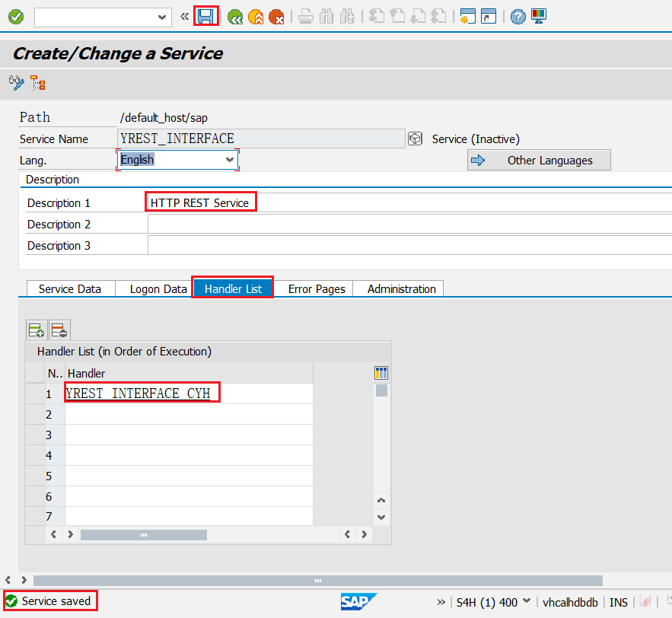Screen dimensions: 672x618
Task: Expand the command field dropdown
Action: pos(162,17)
